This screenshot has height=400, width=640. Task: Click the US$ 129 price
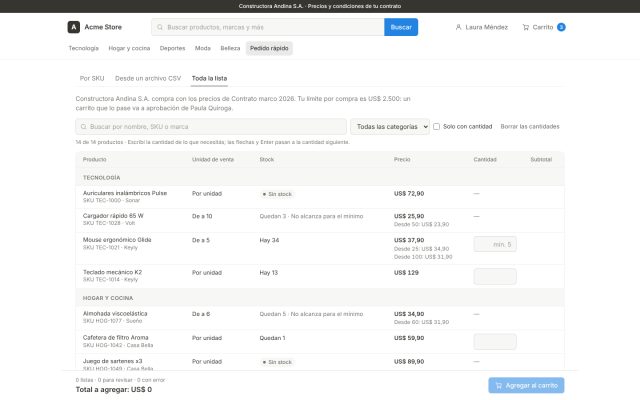click(x=406, y=273)
